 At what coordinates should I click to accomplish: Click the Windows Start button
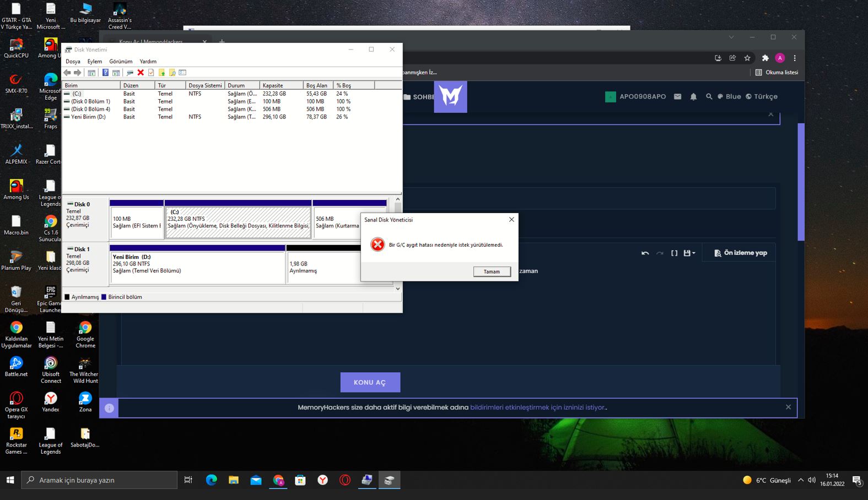pos(10,480)
